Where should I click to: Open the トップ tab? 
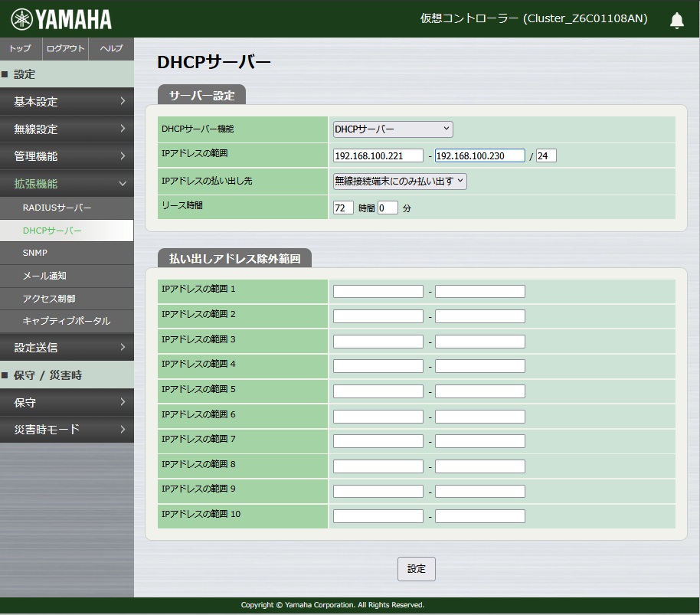(21, 49)
